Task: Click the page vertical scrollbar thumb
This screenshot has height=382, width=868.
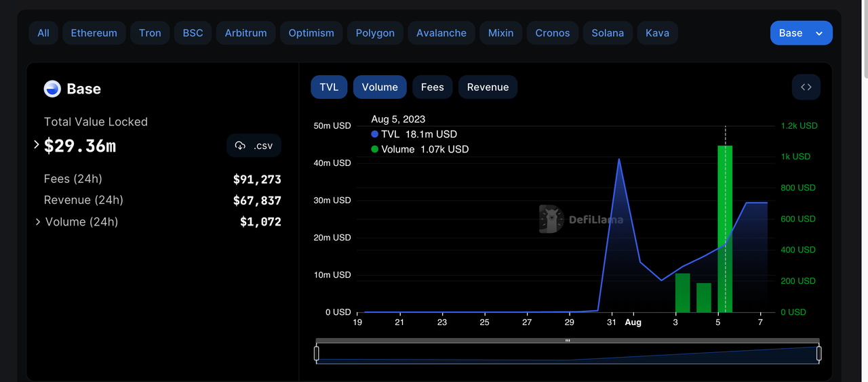Action: (864, 37)
